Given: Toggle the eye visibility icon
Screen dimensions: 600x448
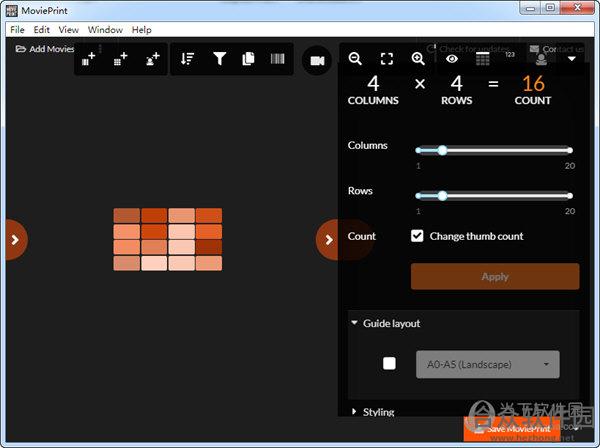Looking at the screenshot, I should 452,59.
